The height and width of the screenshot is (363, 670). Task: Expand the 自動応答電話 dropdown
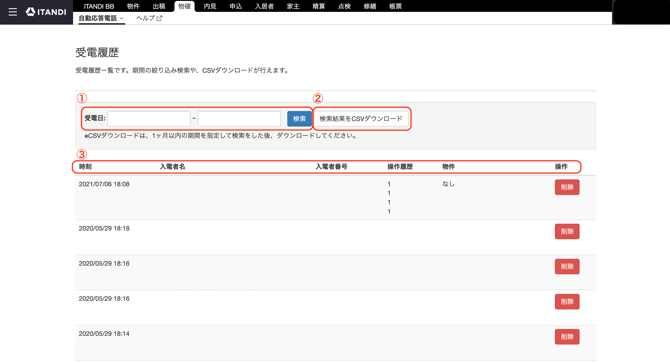[x=101, y=18]
